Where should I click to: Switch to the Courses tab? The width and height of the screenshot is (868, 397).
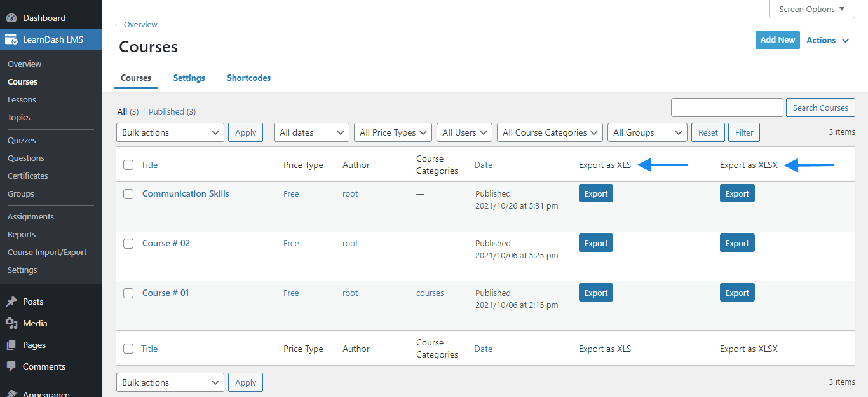[x=136, y=78]
